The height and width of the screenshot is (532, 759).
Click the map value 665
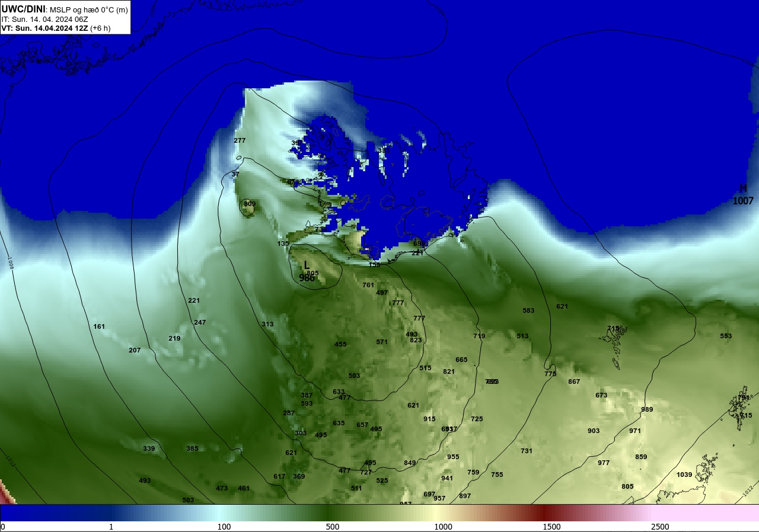(461, 360)
